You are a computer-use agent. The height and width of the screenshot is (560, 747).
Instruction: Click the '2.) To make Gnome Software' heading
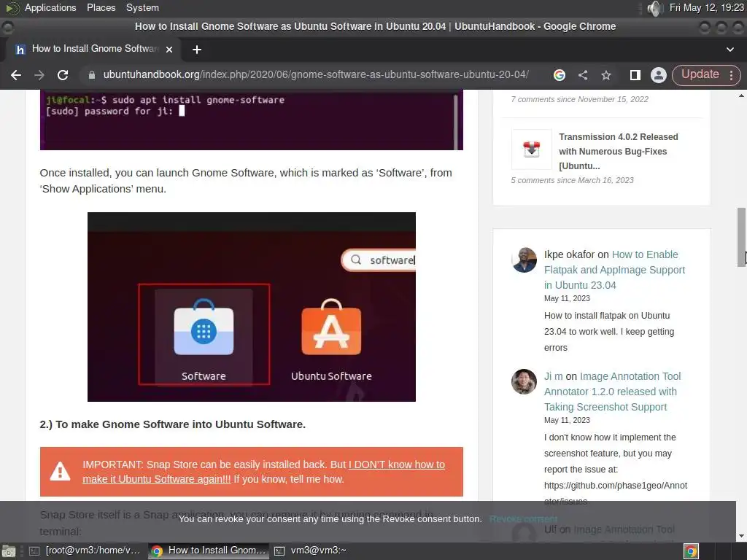point(172,424)
